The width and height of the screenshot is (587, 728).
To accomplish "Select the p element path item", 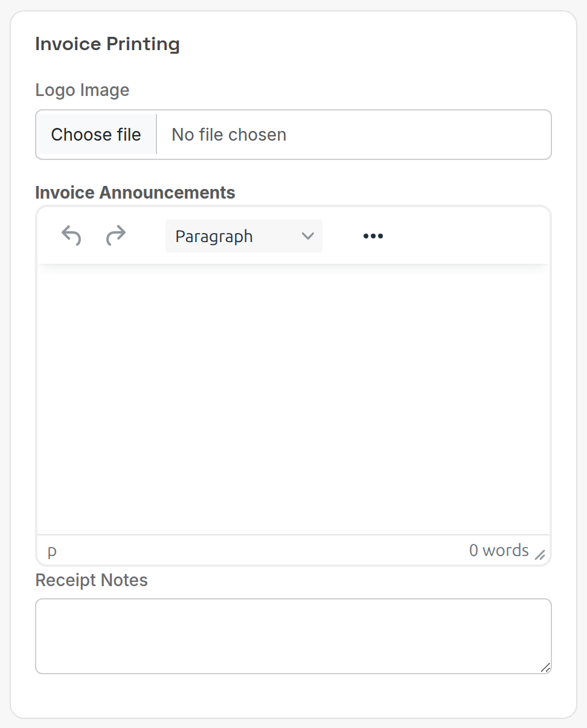I will tap(52, 551).
